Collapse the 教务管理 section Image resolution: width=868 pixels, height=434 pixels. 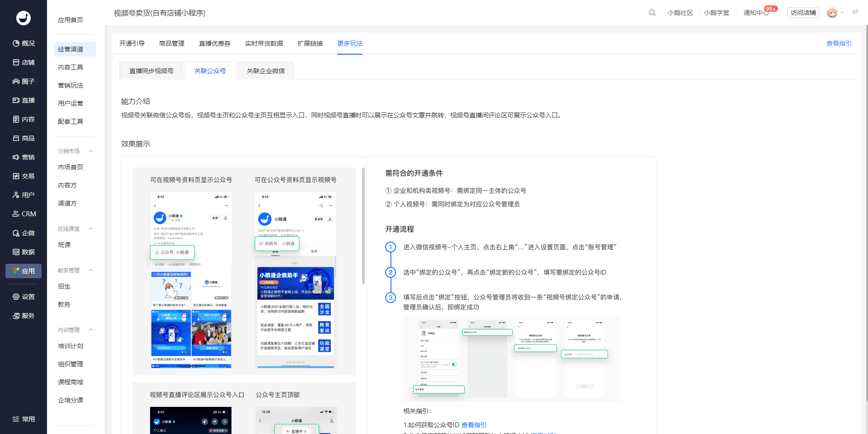[91, 270]
